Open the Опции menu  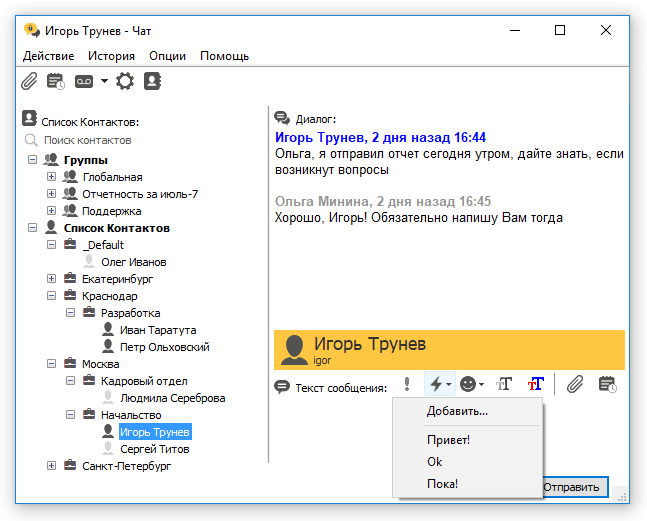tap(168, 56)
